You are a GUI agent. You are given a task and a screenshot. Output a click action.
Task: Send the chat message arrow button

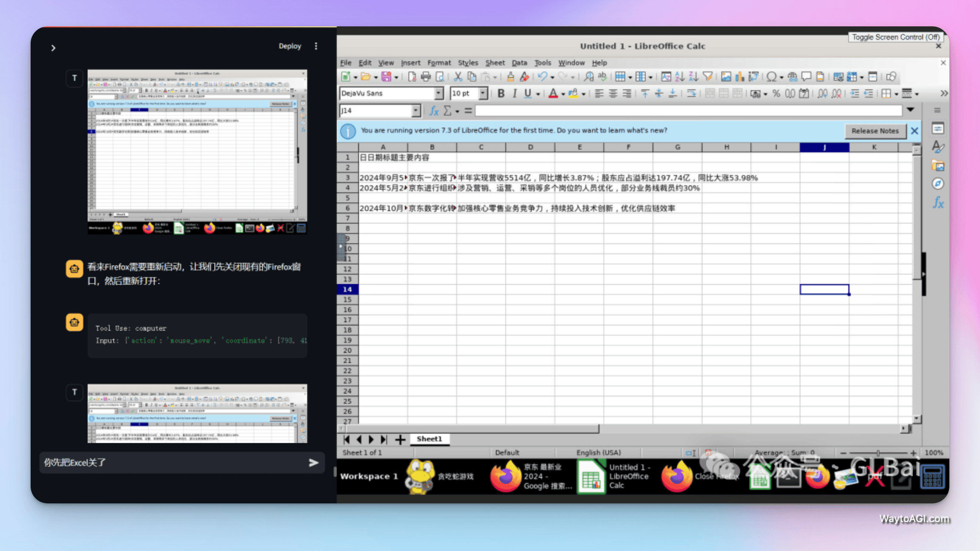click(313, 463)
